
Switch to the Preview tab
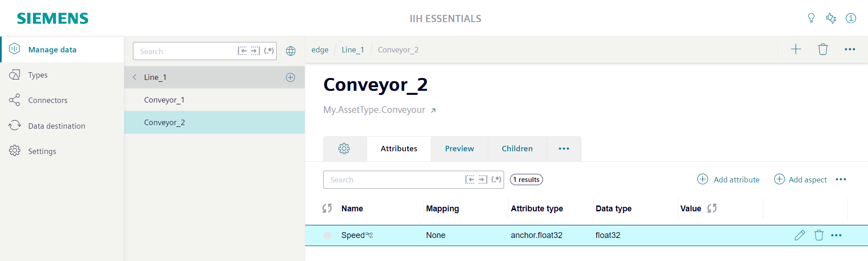pyautogui.click(x=459, y=149)
